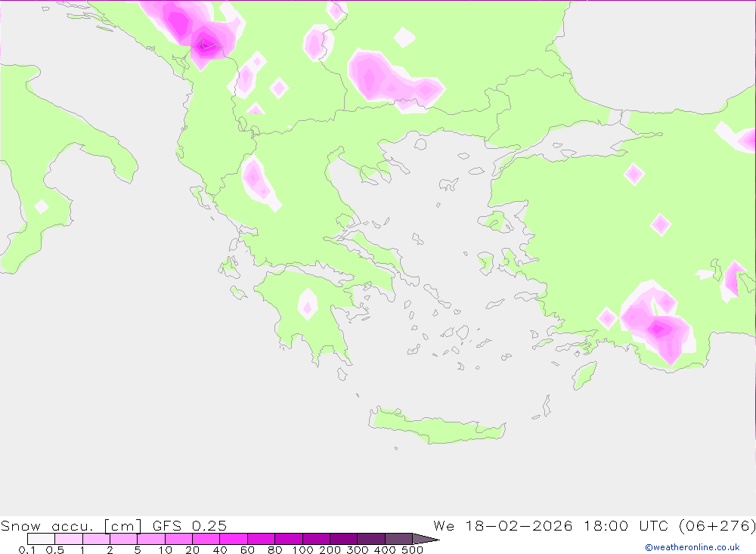The image size is (756, 554).
Task: Click the 80–100 cm legend swatch
Action: click(289, 539)
